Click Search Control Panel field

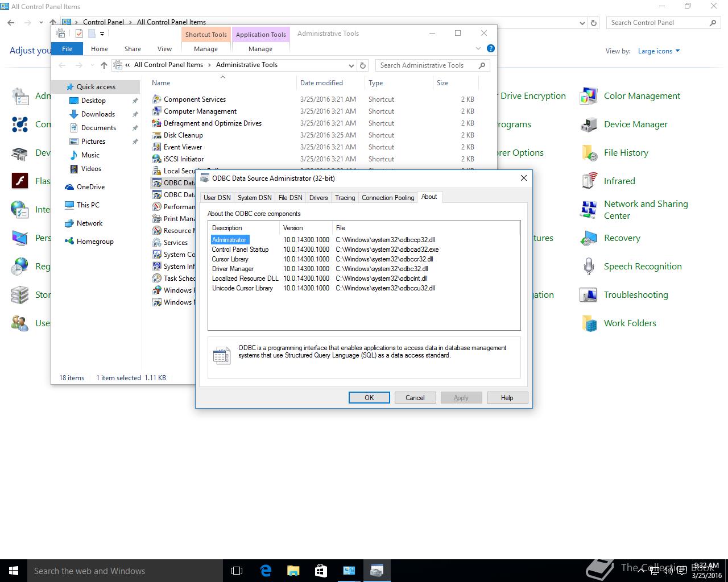(x=663, y=23)
